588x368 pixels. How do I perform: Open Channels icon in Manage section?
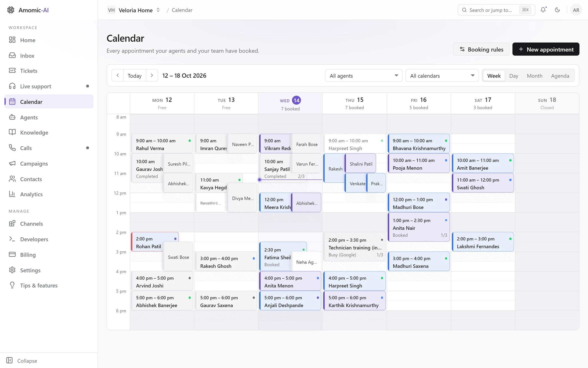12,224
